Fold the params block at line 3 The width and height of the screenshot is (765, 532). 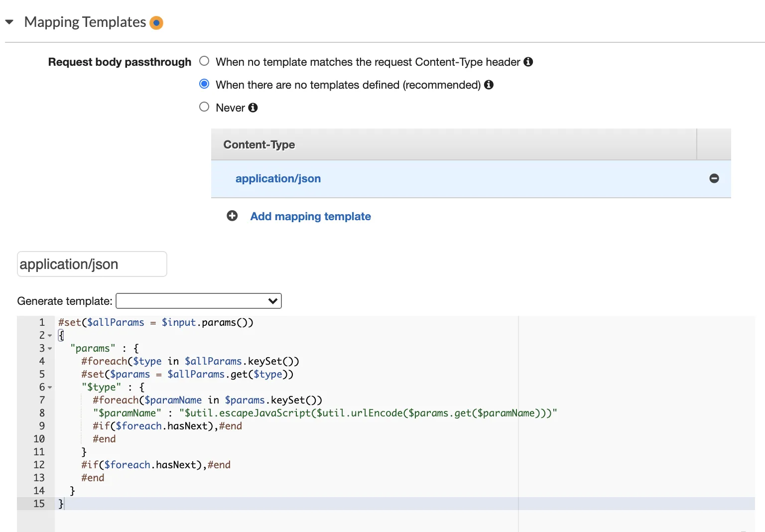pyautogui.click(x=50, y=349)
